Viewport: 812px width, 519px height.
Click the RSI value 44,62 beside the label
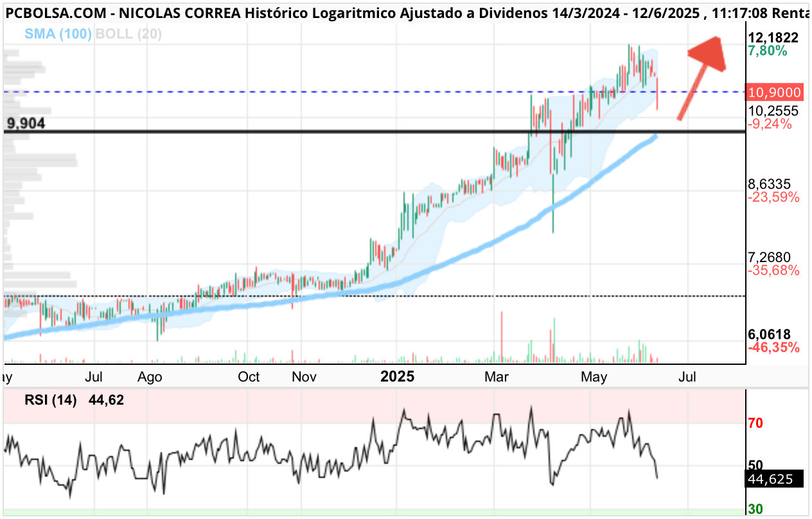pos(106,400)
